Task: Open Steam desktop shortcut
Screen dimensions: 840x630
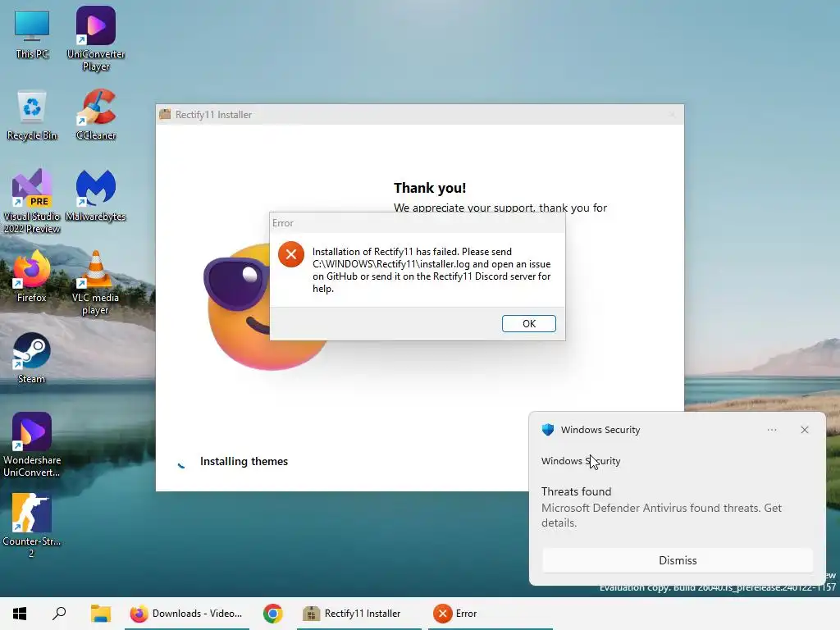Action: [x=32, y=358]
